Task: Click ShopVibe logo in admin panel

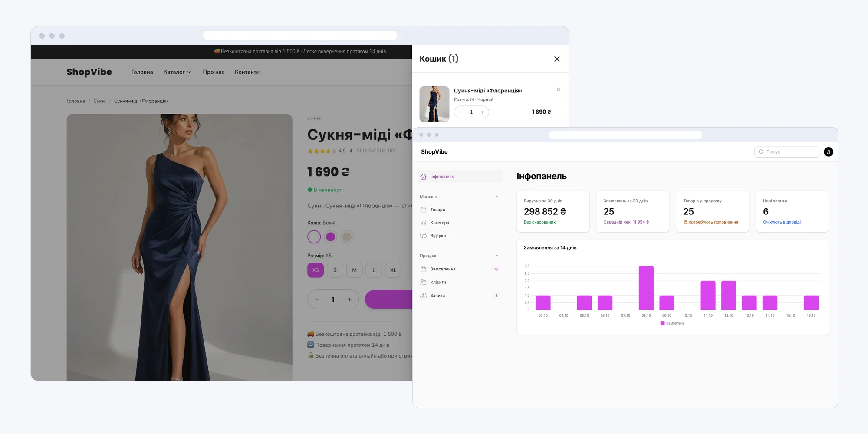Action: [x=434, y=152]
